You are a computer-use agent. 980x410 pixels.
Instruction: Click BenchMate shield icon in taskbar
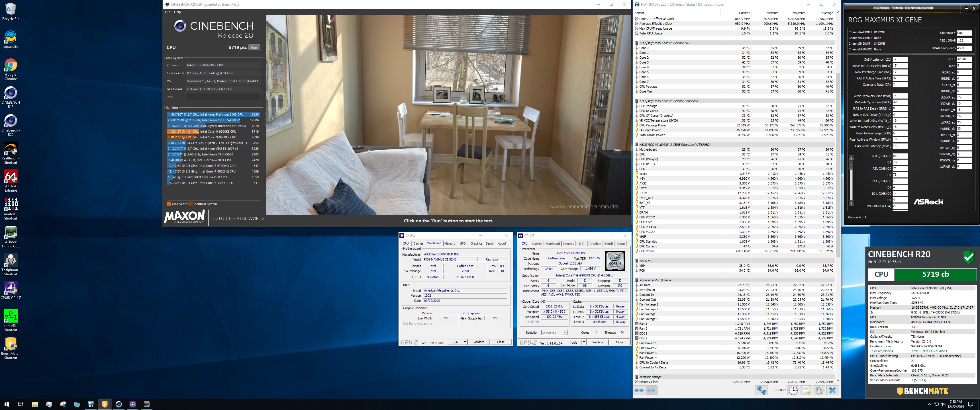click(x=105, y=404)
